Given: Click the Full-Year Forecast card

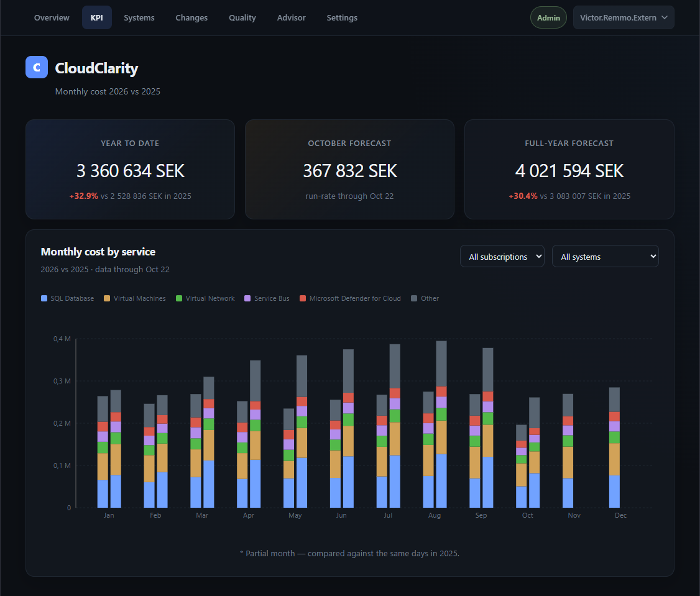Looking at the screenshot, I should click(x=569, y=169).
